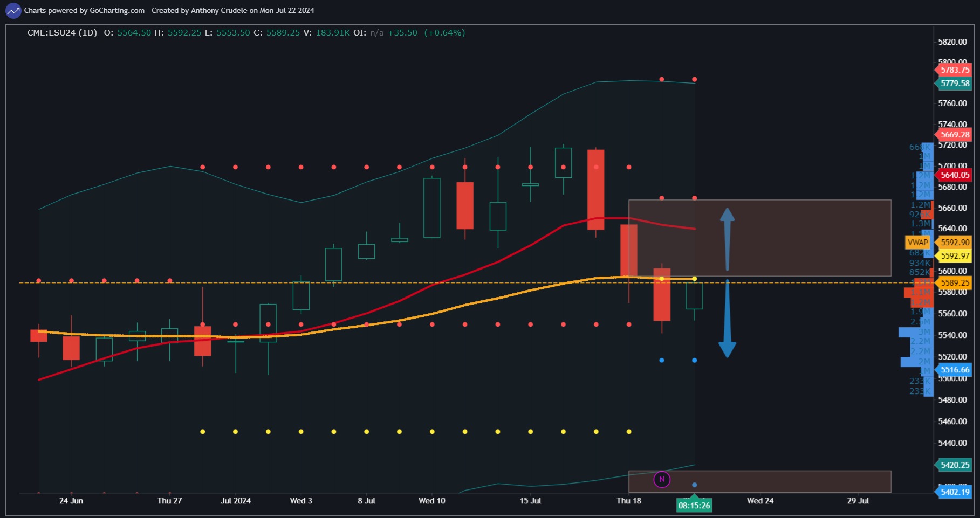Click the 5669.28 price tag

[953, 135]
